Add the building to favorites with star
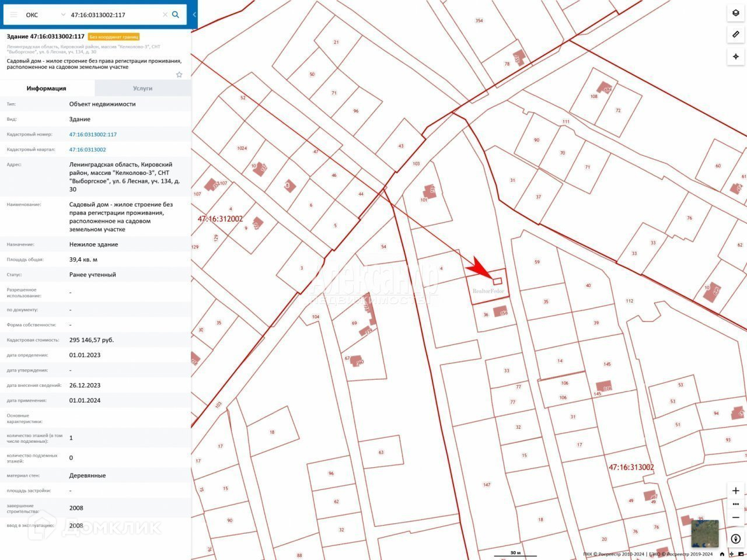The height and width of the screenshot is (560, 747). 179,75
